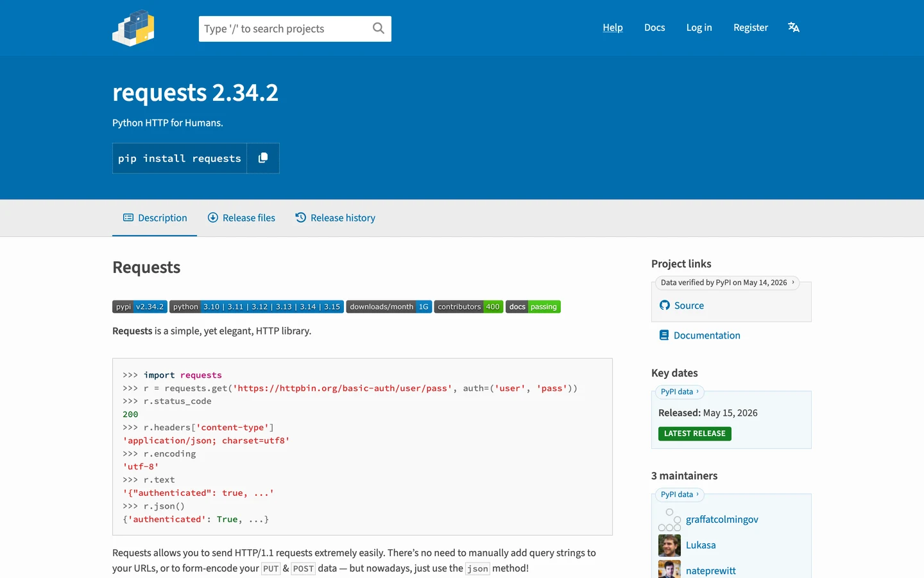Visit graffatcolmingov maintainer profile
This screenshot has height=578, width=924.
722,520
